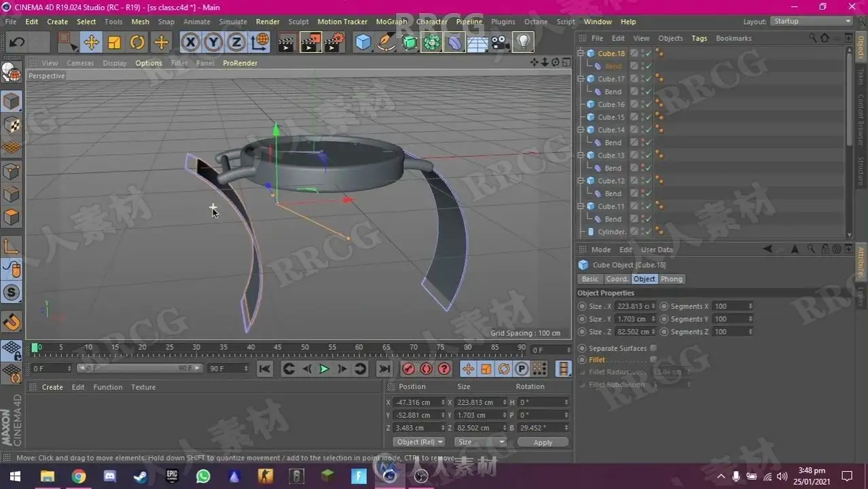
Task: Click the Record Active Objects keyframe button
Action: click(408, 369)
